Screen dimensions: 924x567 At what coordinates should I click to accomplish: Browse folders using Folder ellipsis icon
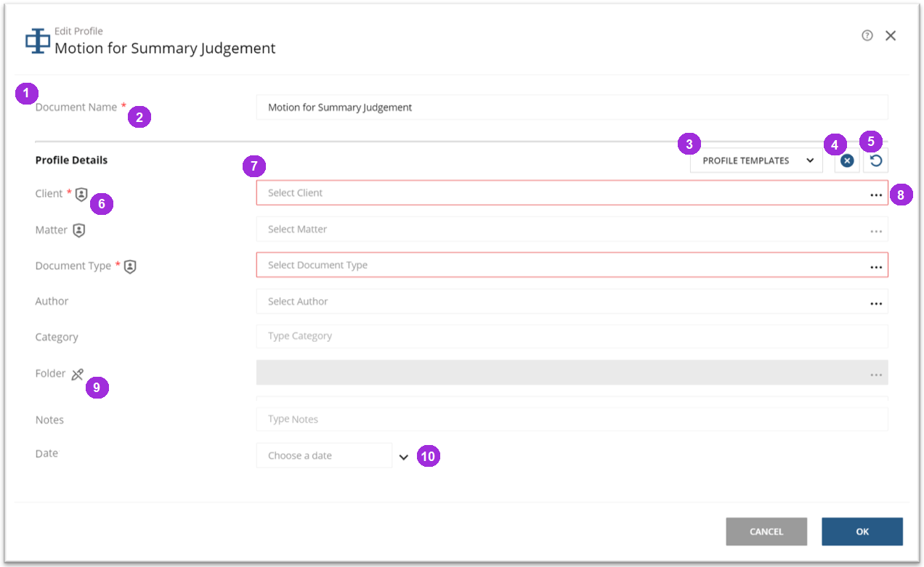876,375
